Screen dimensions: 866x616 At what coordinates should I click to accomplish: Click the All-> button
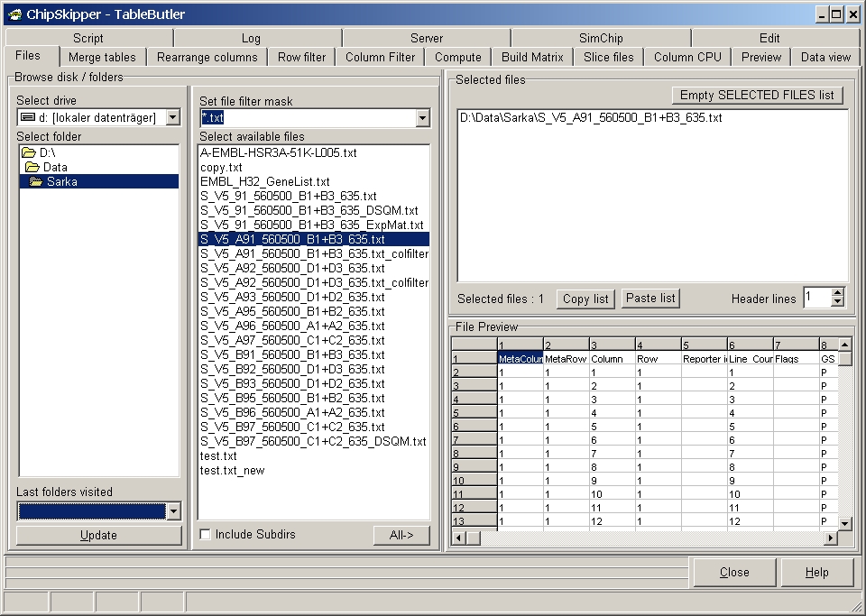(x=401, y=536)
